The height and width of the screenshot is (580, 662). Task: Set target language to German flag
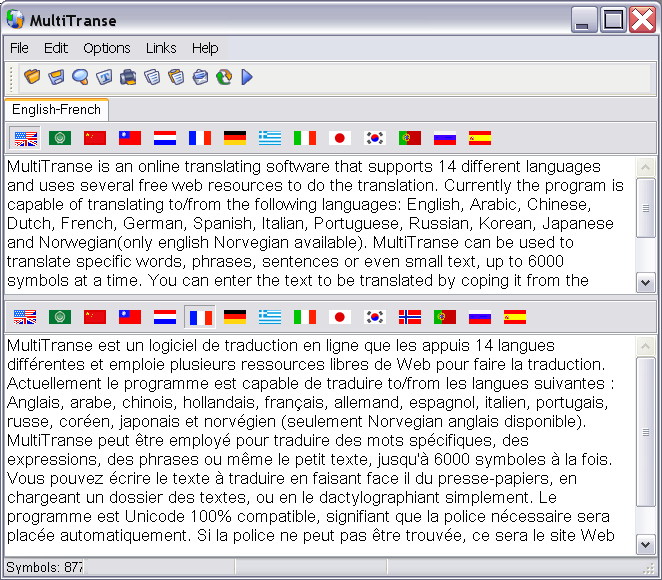coord(235,317)
